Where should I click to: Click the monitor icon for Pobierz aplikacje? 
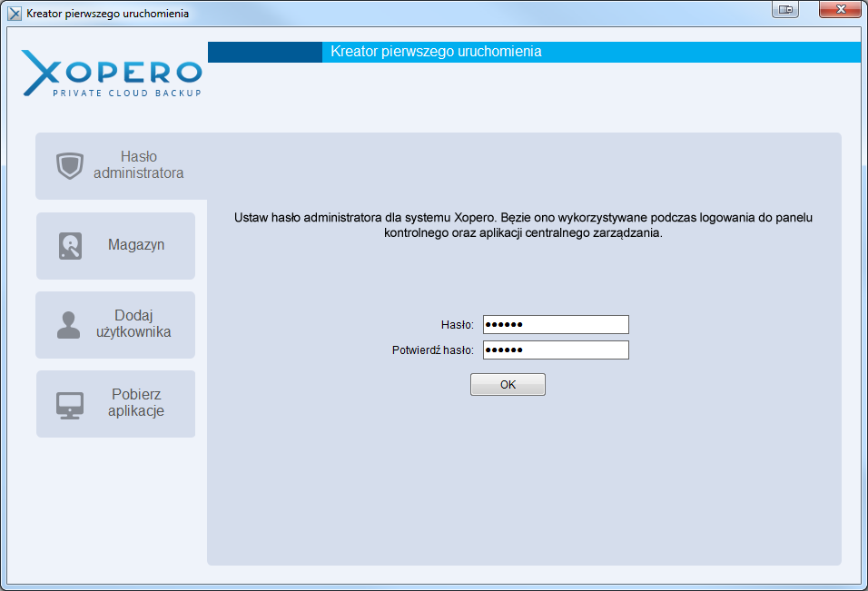pos(70,404)
